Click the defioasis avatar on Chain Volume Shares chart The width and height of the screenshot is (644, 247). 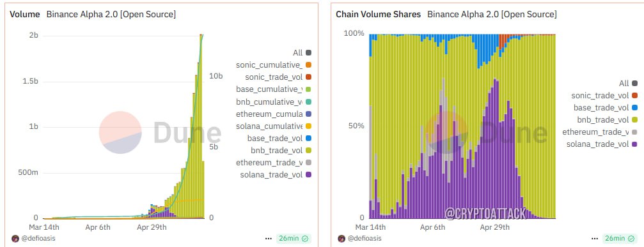342,239
